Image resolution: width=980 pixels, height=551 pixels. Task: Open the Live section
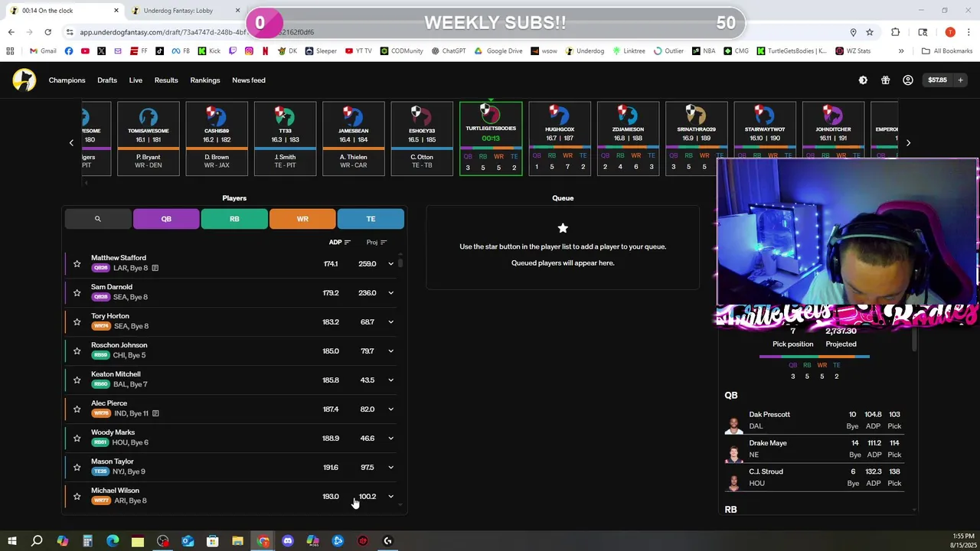click(x=136, y=80)
